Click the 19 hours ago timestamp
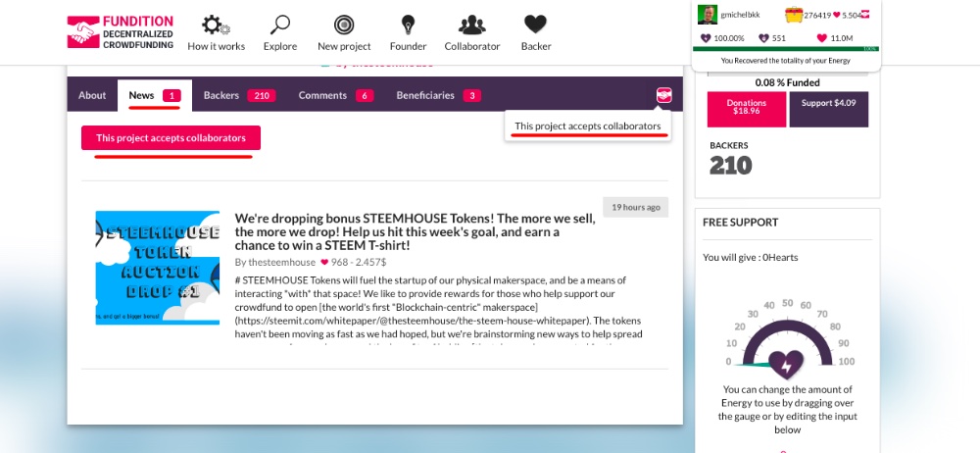980x453 pixels. click(x=636, y=207)
